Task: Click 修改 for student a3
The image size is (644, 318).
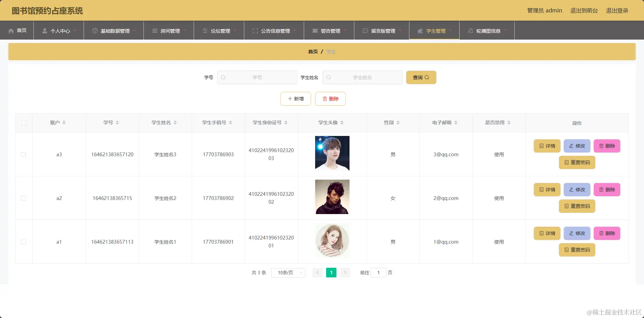Action: tap(577, 146)
